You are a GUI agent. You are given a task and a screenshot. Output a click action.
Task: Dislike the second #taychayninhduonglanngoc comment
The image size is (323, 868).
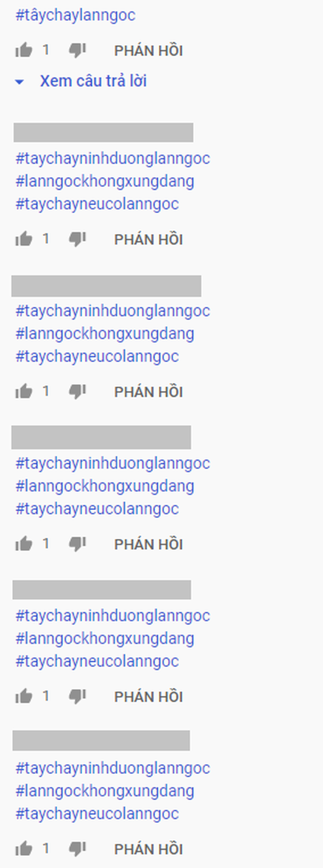[x=78, y=391]
